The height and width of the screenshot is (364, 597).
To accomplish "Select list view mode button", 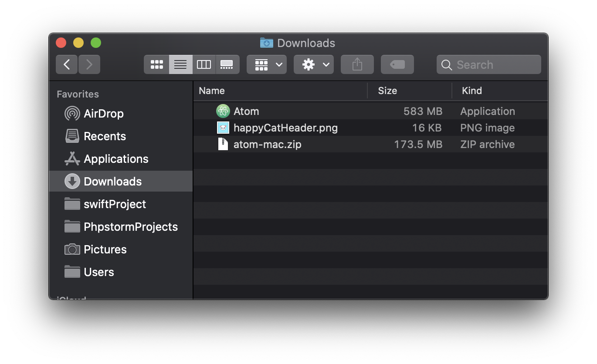I will [180, 64].
